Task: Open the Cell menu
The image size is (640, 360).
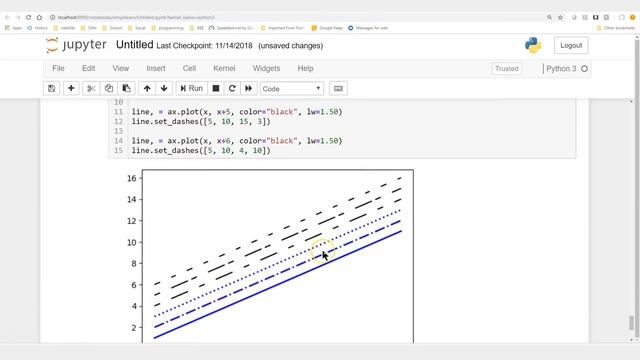Action: coord(189,69)
